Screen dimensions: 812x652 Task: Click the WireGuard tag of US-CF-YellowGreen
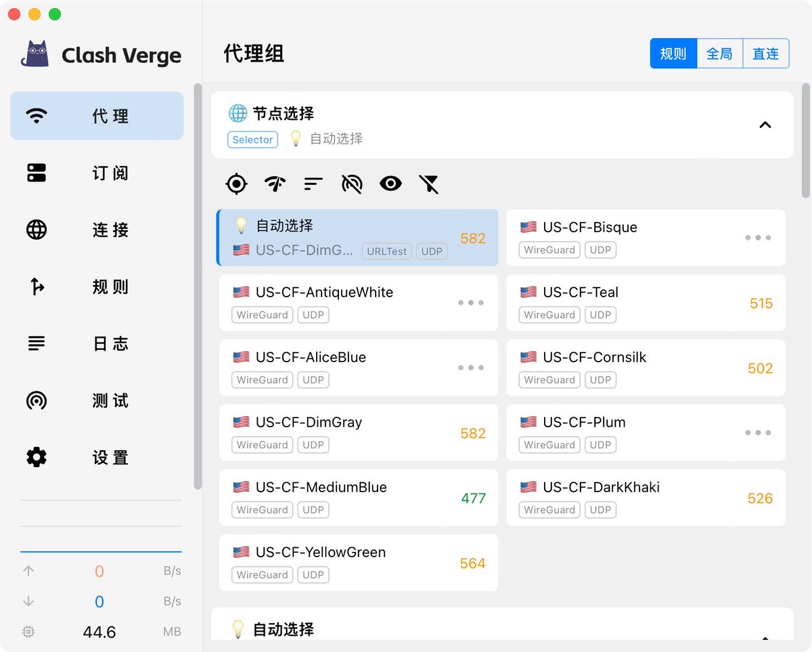click(263, 575)
